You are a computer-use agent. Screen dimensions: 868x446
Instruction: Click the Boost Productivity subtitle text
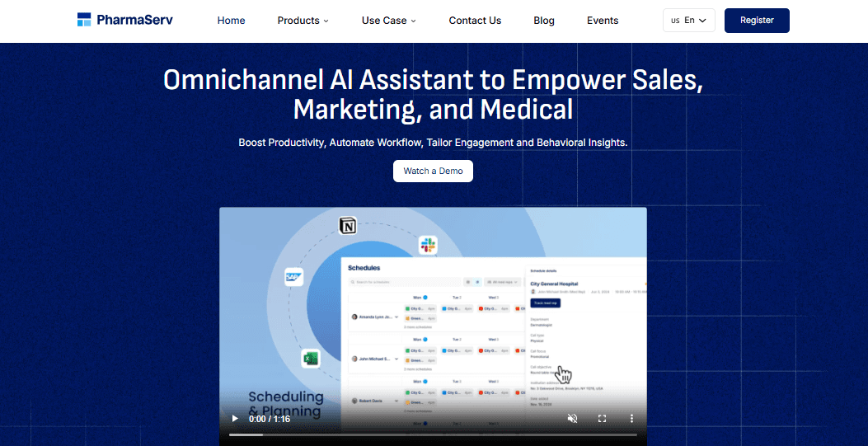[433, 143]
